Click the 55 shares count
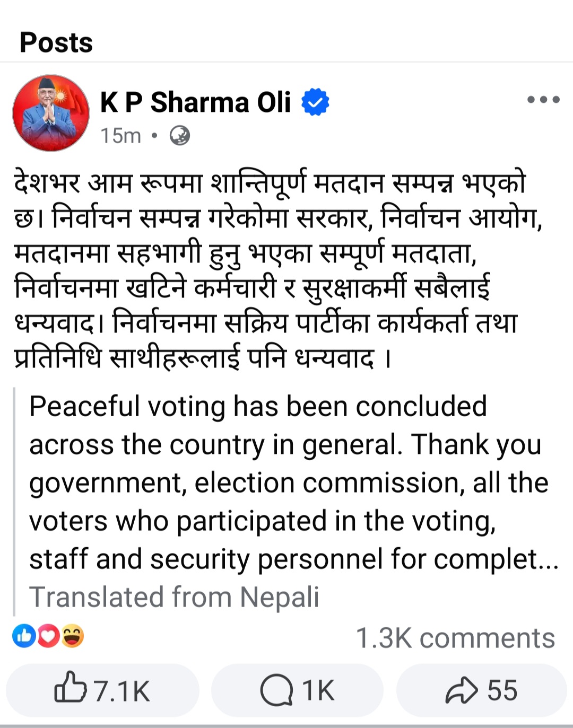Screen dimensions: 573x728 [502, 690]
